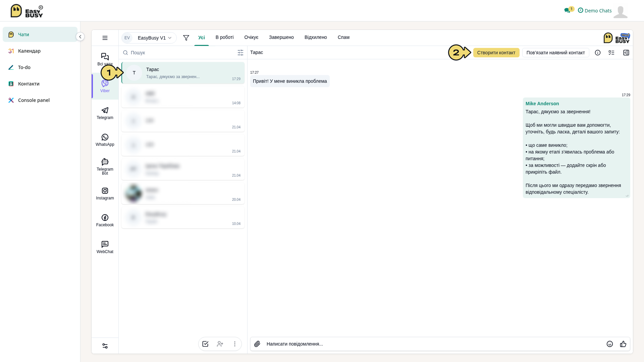Switch to the В роботі tab
Viewport: 644px width, 362px height.
[x=225, y=37]
